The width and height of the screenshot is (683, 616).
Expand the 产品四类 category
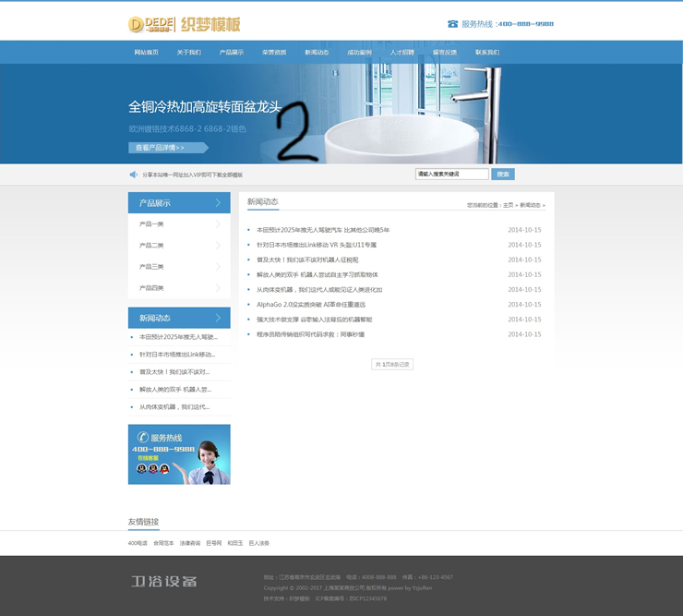click(x=218, y=288)
